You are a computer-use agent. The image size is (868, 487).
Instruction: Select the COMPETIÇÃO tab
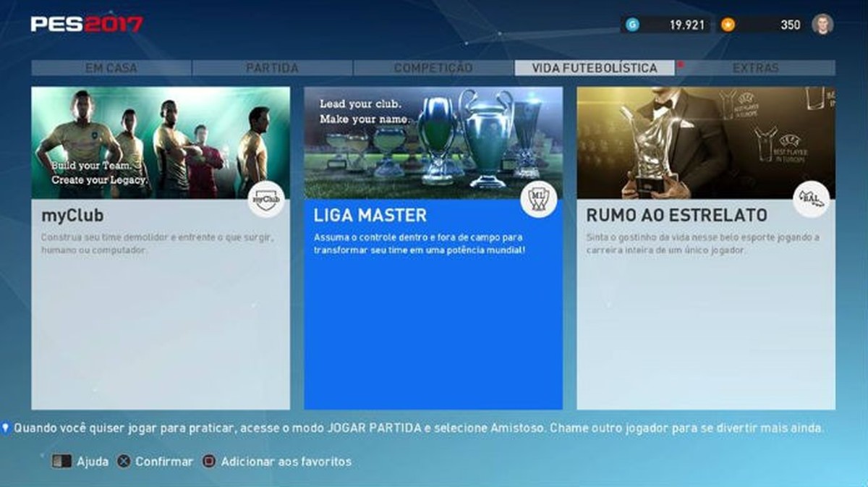tap(433, 68)
